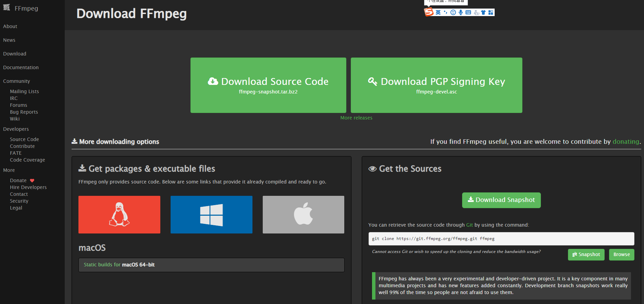
Task: Open Download in the sidebar
Action: pos(15,54)
